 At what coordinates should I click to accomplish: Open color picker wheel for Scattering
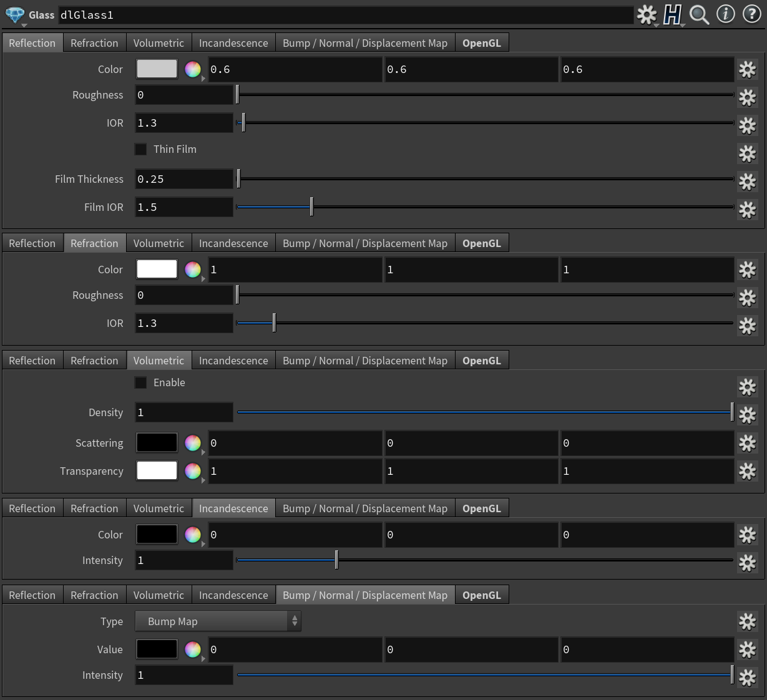[193, 443]
